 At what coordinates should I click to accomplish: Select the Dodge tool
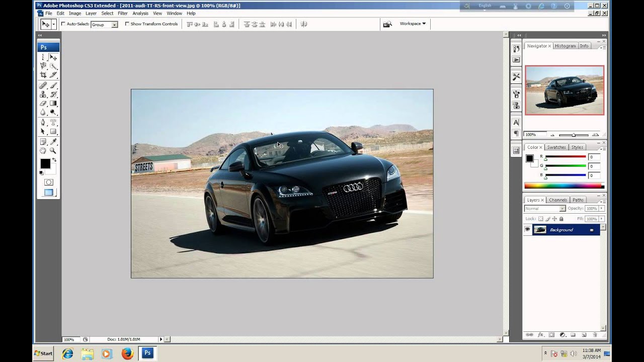coord(53,112)
